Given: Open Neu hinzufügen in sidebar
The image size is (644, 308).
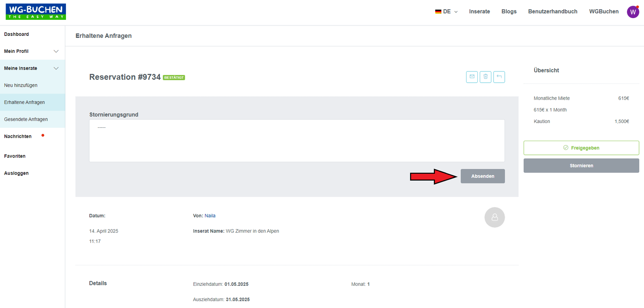Looking at the screenshot, I should (x=21, y=85).
